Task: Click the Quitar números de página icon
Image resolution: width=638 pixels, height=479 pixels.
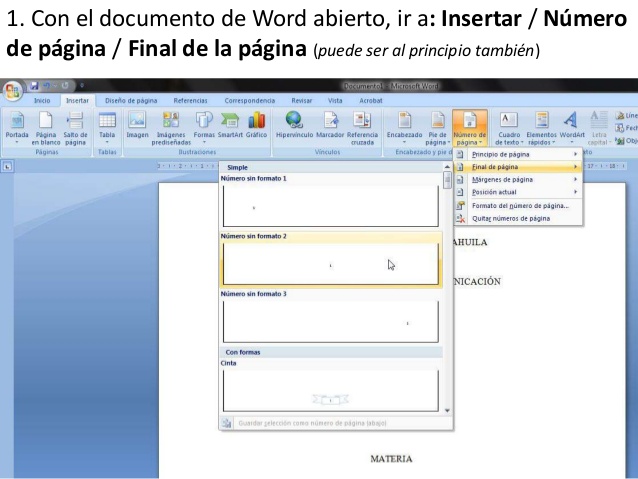Action: tap(460, 219)
